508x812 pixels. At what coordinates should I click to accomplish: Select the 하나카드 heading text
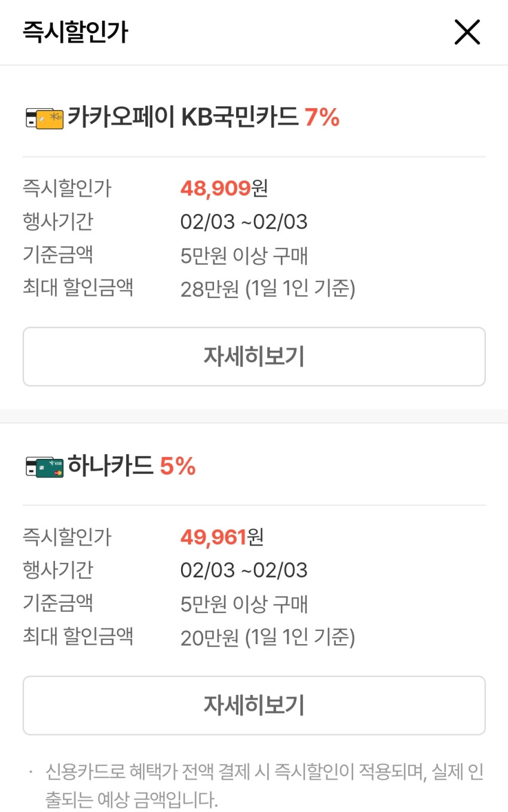[x=111, y=465]
